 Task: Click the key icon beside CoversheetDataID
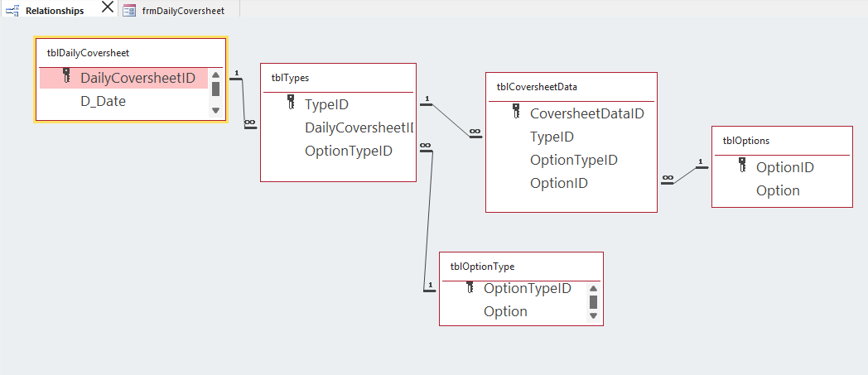click(x=516, y=112)
